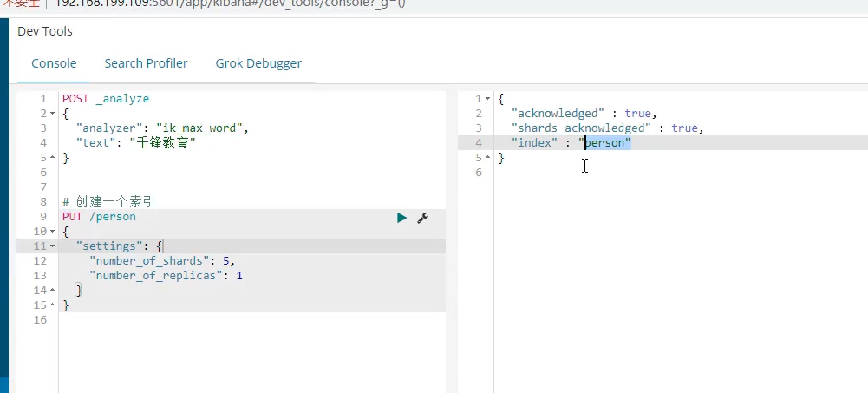Collapse the "settings" object at line 11
This screenshot has height=393, width=868.
53,246
